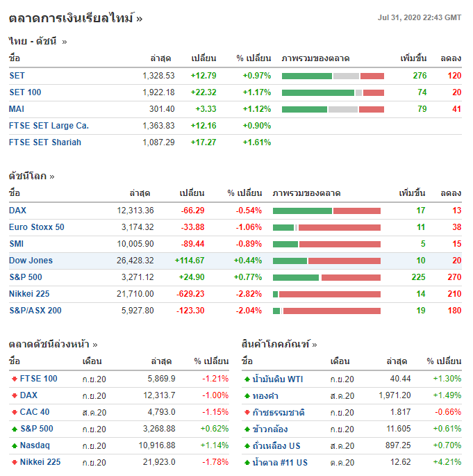Image resolution: width=473 pixels, height=476 pixels.
Task: Open the Dow Jones index link
Action: 31,261
